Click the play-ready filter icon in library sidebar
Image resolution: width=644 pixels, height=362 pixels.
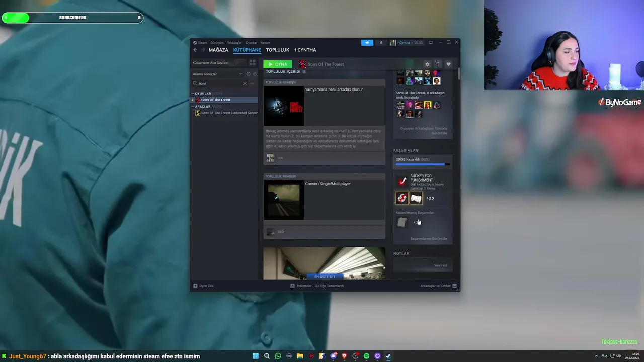coord(255,74)
